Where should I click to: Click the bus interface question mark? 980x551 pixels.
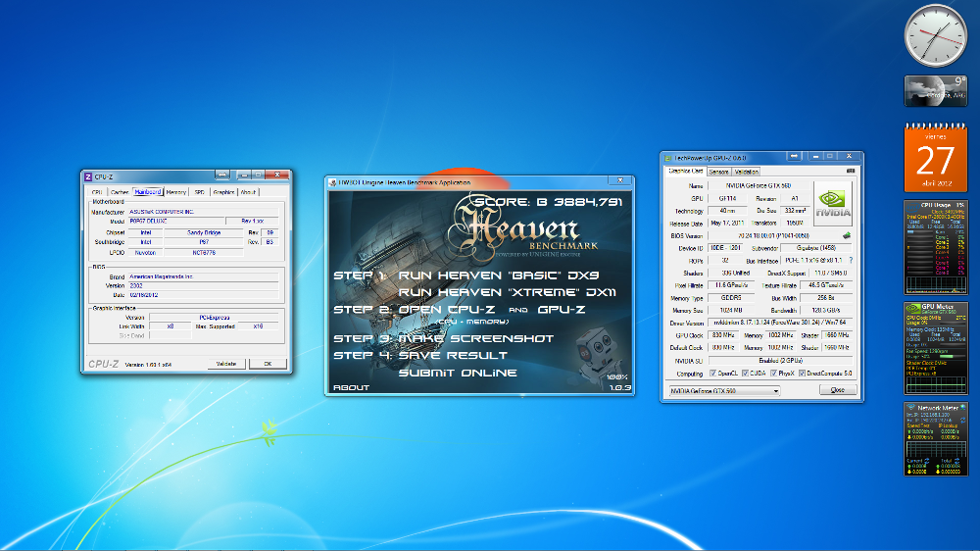[x=851, y=260]
